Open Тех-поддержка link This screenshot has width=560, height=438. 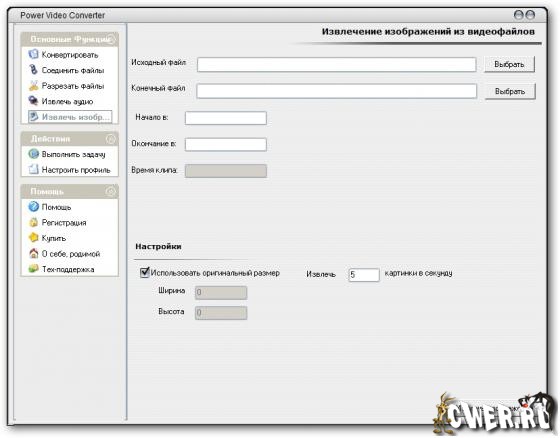(68, 269)
